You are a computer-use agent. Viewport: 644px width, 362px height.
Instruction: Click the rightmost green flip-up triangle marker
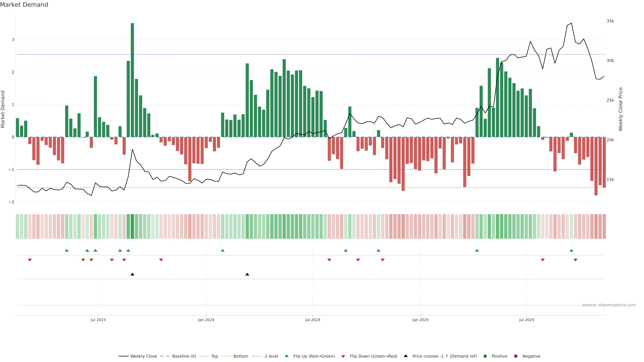(x=571, y=250)
